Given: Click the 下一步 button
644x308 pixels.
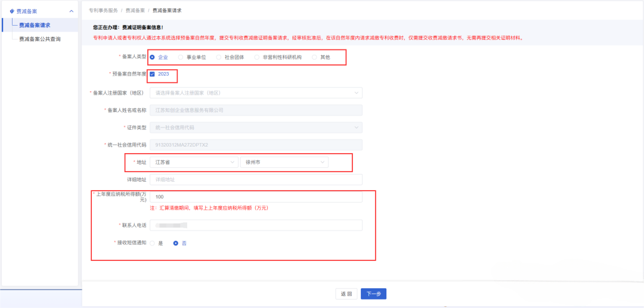Looking at the screenshot, I should 374,294.
